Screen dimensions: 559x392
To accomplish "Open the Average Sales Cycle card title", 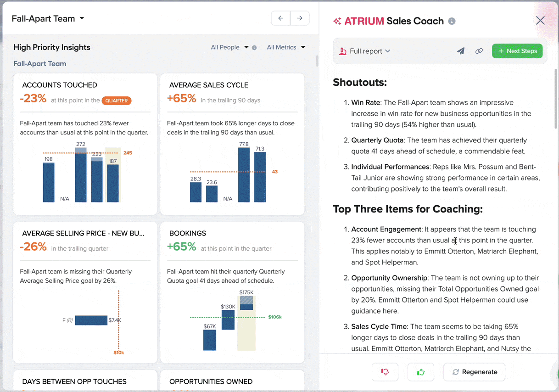I will click(x=209, y=85).
